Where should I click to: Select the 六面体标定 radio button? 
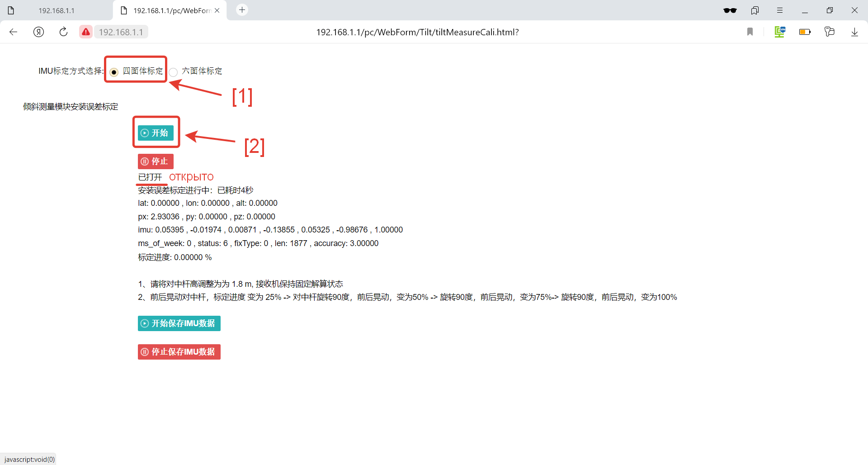(173, 72)
